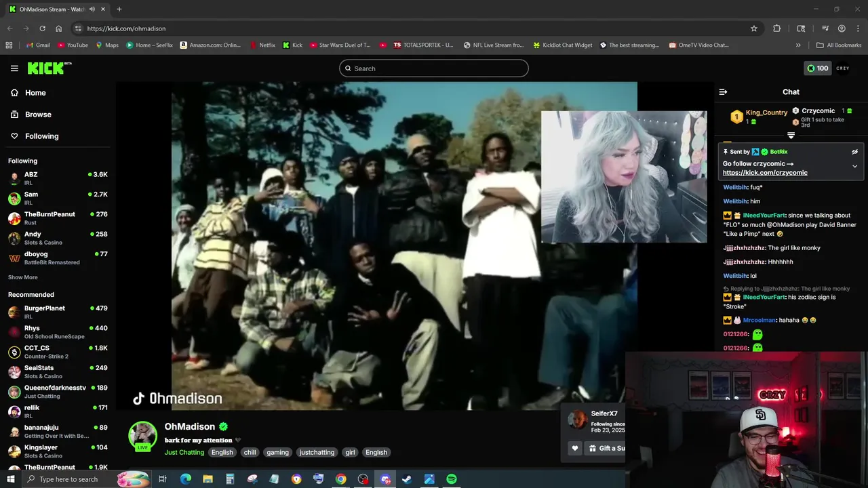
Task: Open All Bookmarks folder
Action: 839,45
